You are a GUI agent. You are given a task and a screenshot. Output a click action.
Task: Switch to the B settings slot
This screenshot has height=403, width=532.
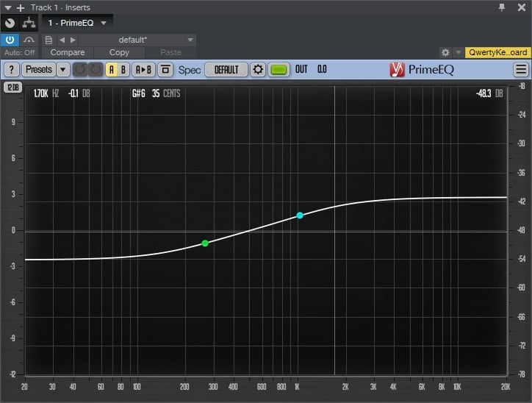pos(123,70)
